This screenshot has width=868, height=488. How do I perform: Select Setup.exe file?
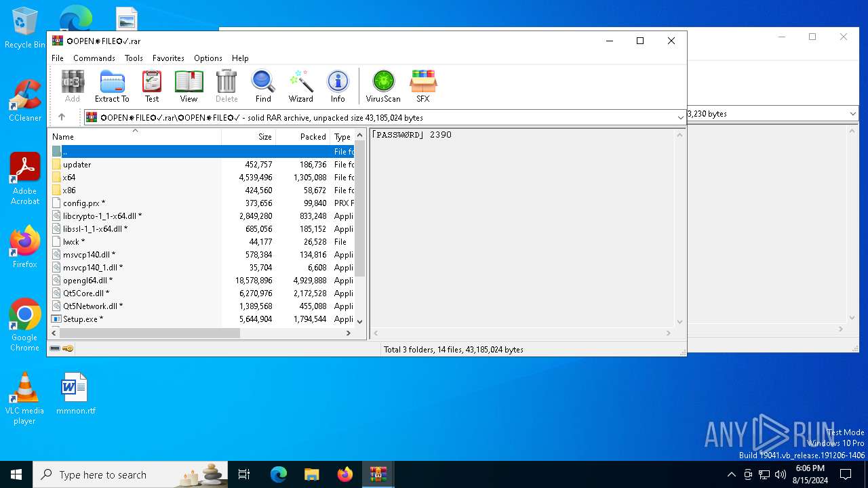[202, 319]
